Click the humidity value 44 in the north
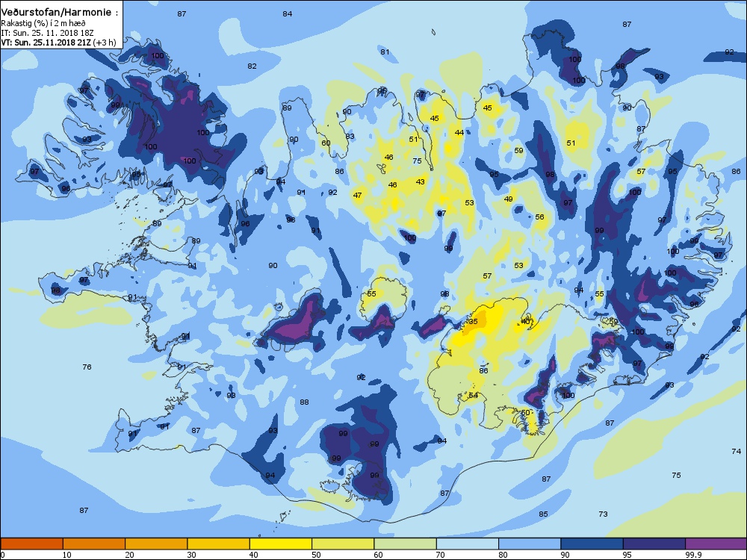The width and height of the screenshot is (747, 560). click(459, 133)
